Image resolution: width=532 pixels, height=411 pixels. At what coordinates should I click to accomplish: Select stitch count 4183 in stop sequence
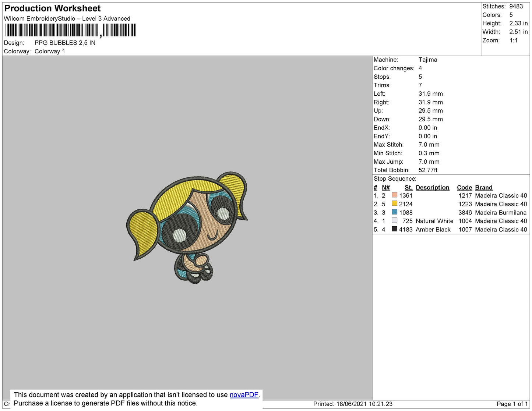[406, 230]
